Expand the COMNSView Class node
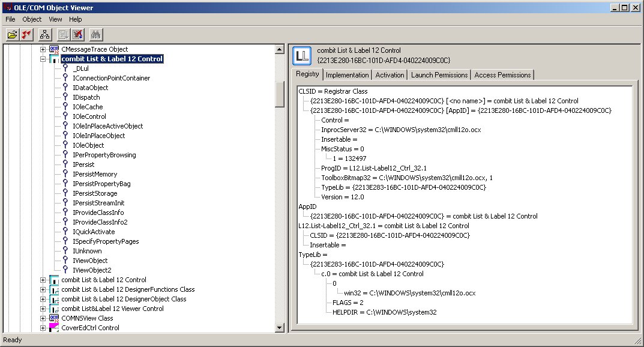The width and height of the screenshot is (644, 347). click(x=43, y=318)
